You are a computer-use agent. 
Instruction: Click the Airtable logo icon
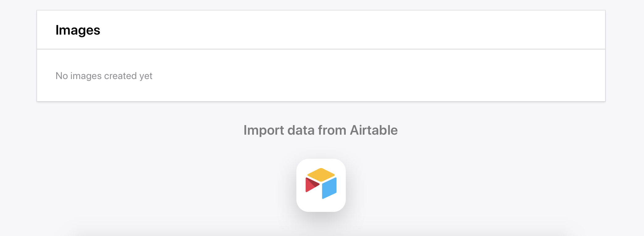click(321, 183)
